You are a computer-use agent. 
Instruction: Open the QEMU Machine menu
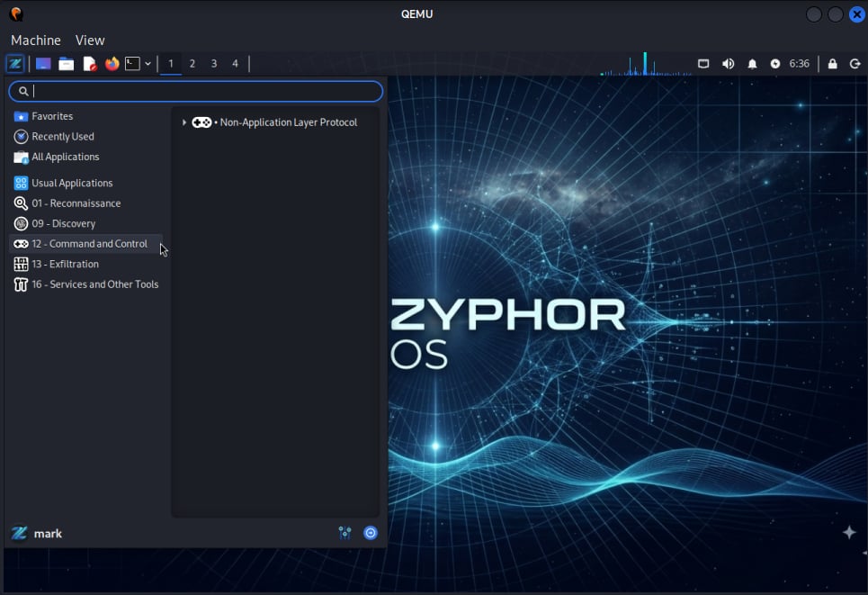[36, 41]
